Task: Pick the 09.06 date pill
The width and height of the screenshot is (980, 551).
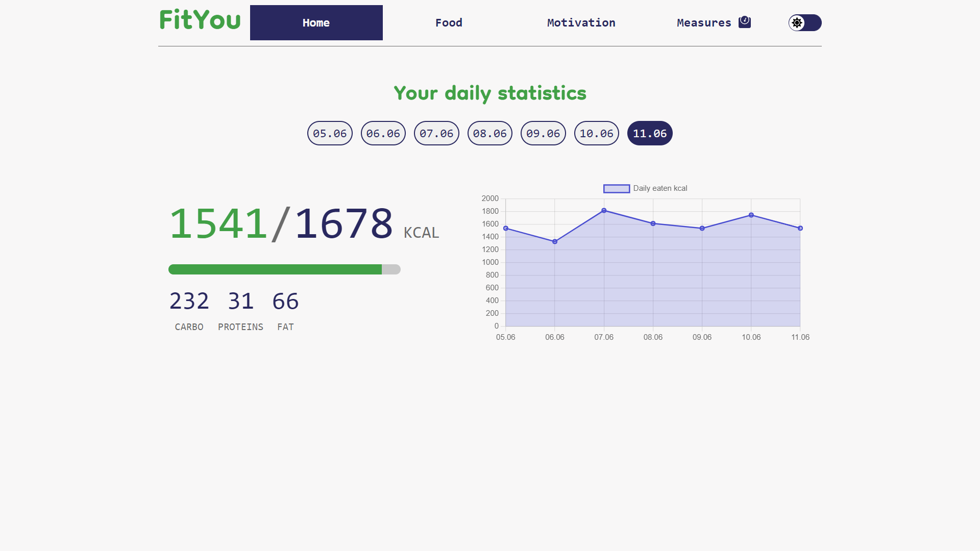Action: 543,133
